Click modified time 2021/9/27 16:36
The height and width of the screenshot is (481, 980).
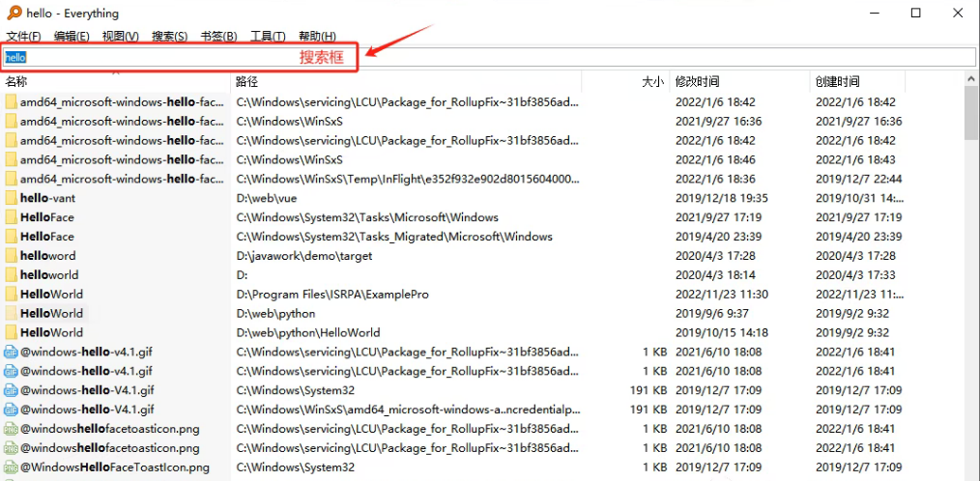[719, 121]
